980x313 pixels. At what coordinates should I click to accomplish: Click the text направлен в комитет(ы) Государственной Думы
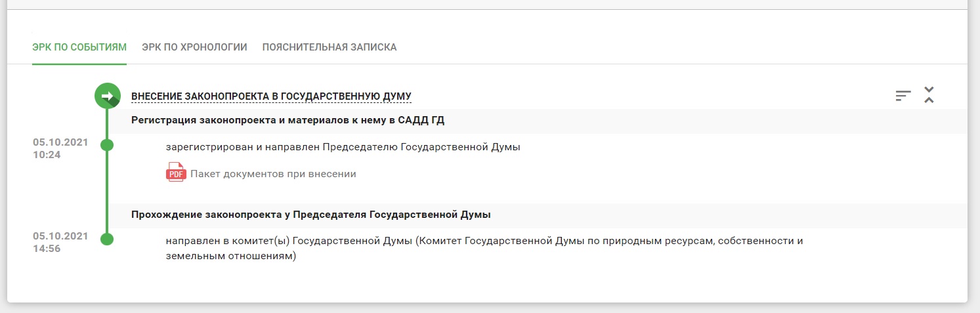coord(484,249)
